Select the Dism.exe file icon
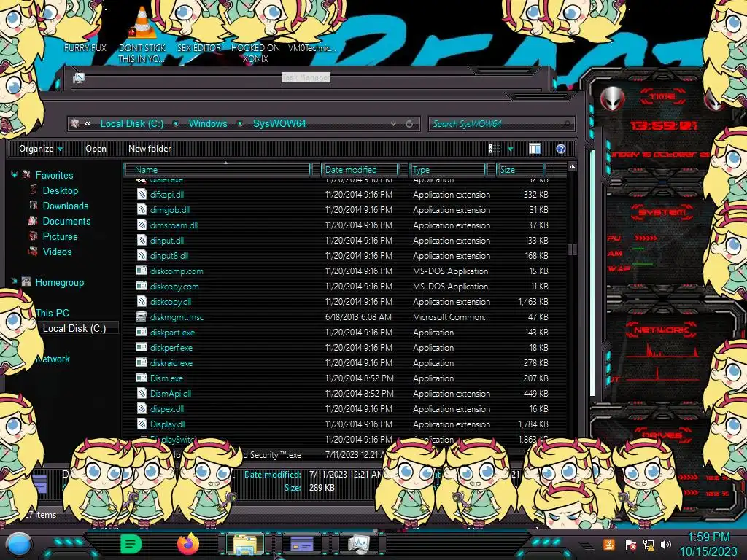 [142, 378]
